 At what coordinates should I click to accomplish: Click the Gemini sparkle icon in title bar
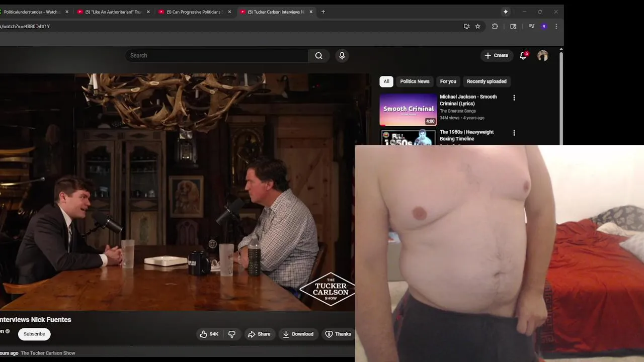[x=506, y=12]
